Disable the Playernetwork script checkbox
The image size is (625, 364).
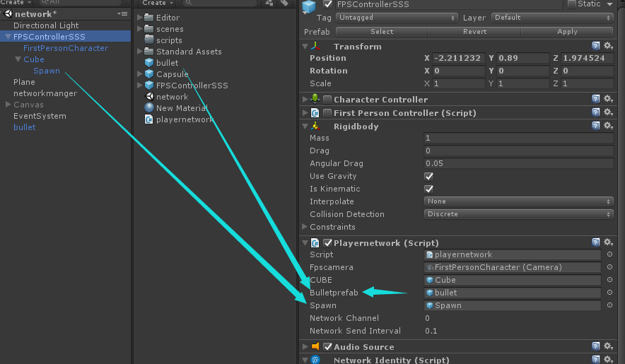click(x=327, y=243)
